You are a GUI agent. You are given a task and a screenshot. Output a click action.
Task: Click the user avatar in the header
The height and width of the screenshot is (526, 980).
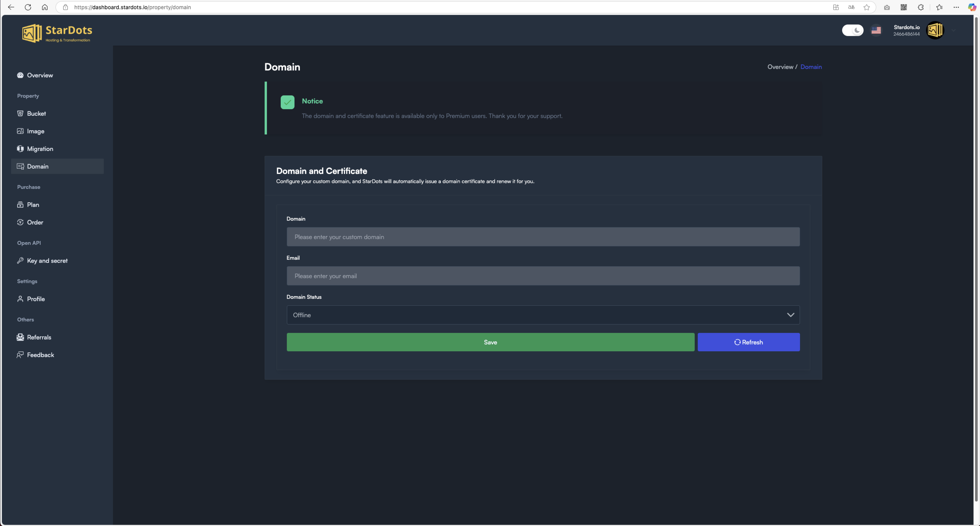pyautogui.click(x=935, y=30)
